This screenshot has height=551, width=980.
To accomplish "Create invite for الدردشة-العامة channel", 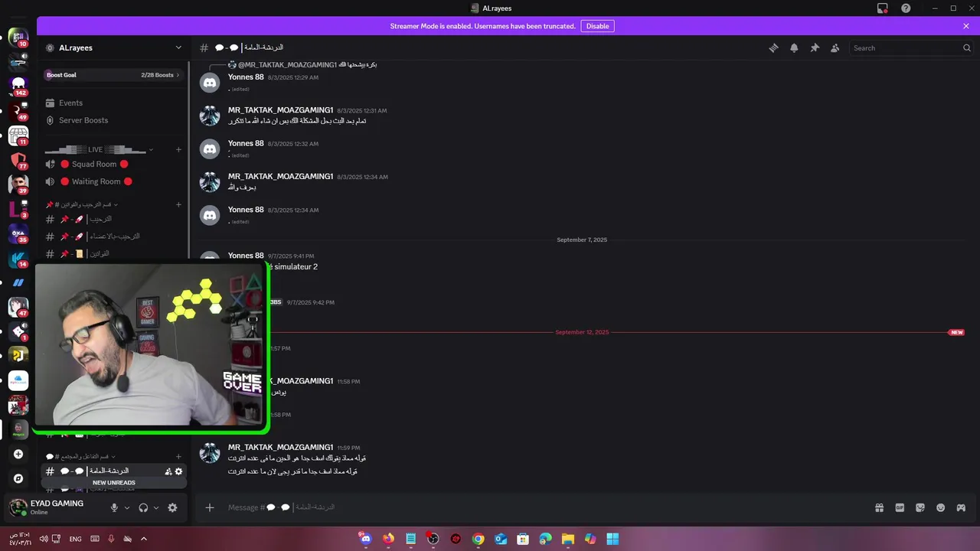I will [168, 471].
